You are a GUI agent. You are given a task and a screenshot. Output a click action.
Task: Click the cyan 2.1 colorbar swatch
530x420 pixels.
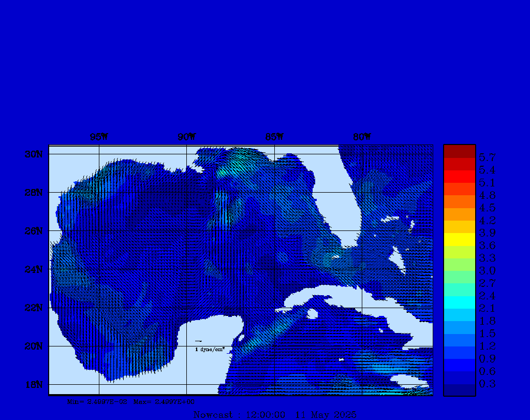coord(459,302)
